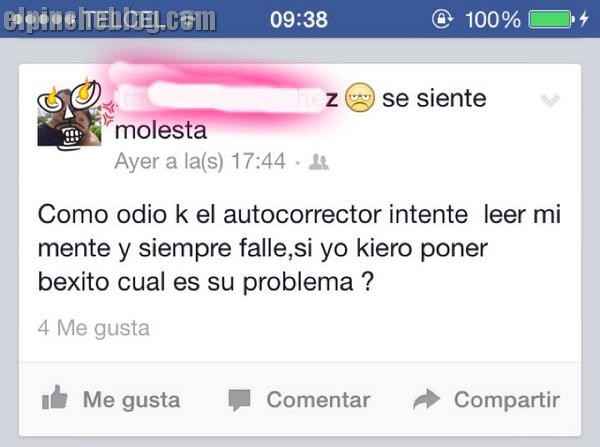The height and width of the screenshot is (447, 600).
Task: Tap the Compartir button label
Action: tap(507, 400)
